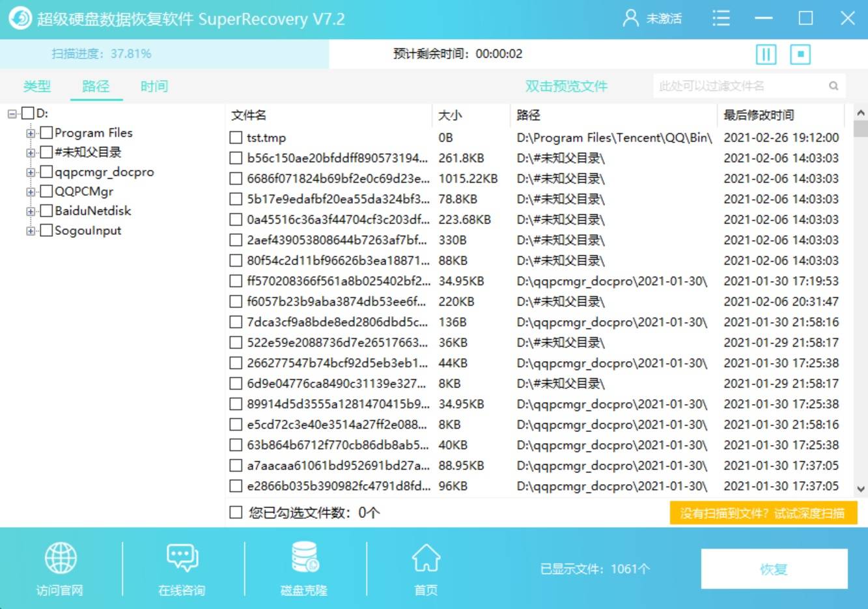Select the QQPCMgr folder checkbox

(x=46, y=191)
